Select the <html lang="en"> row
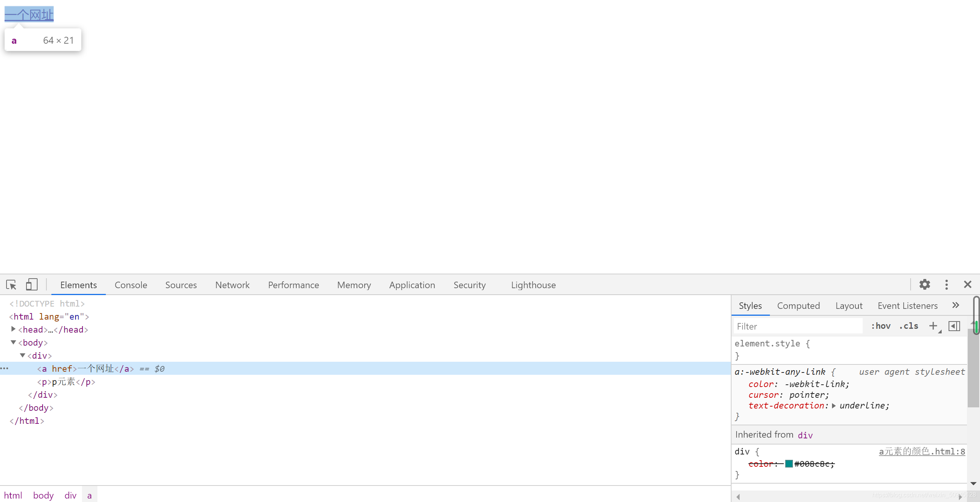Image resolution: width=980 pixels, height=502 pixels. coord(365,317)
